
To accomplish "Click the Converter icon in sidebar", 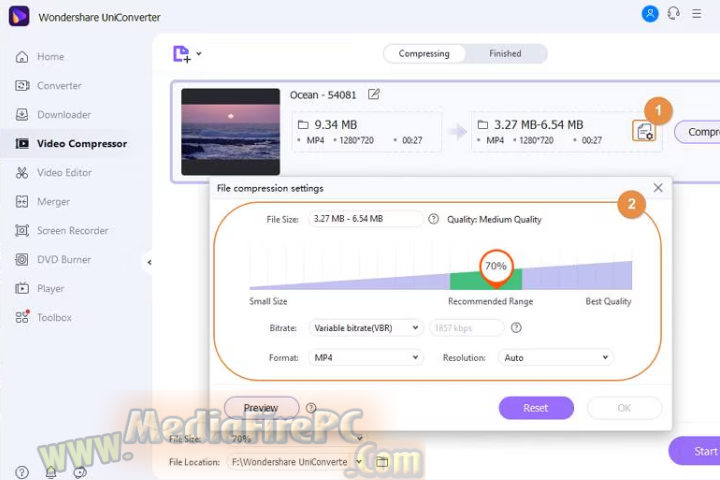I will click(x=22, y=86).
